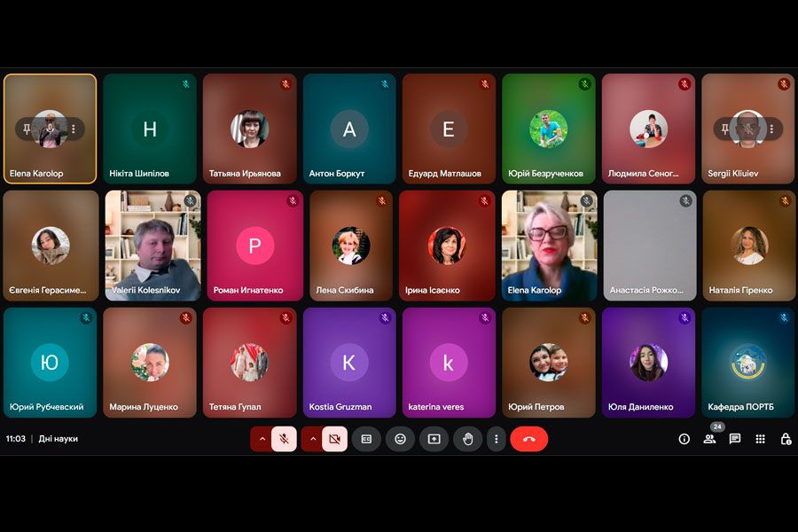This screenshot has height=532, width=798.
Task: Select Valerii Kolesnikov's live video tile
Action: (153, 246)
